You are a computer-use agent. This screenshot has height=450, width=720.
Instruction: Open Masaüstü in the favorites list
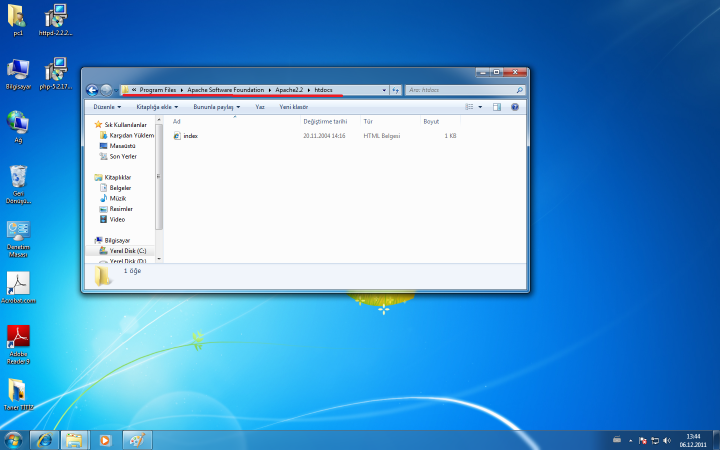(x=122, y=146)
